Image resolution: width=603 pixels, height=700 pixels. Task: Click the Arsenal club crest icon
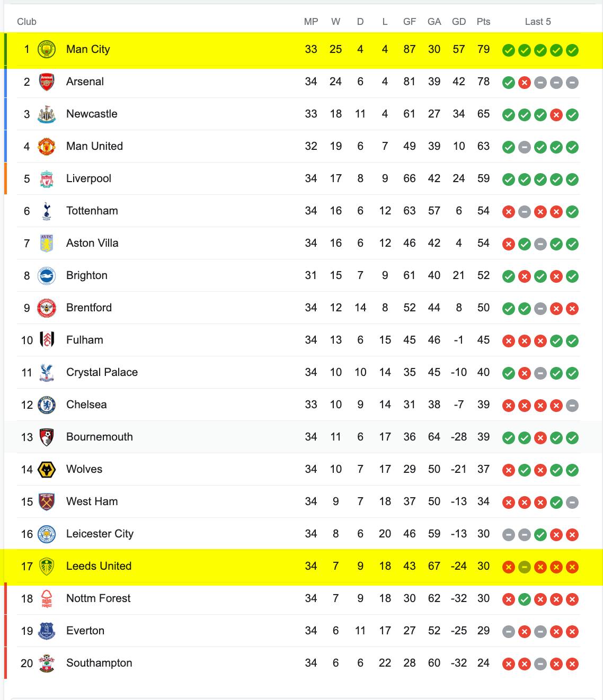coord(47,82)
